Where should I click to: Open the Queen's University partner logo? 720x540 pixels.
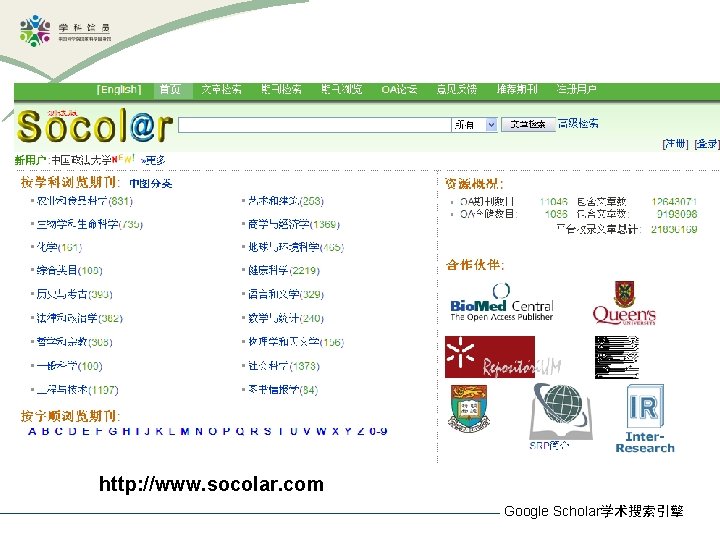624,303
